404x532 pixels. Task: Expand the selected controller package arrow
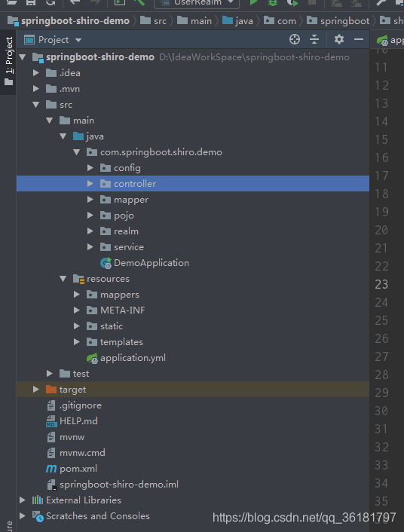pos(90,184)
